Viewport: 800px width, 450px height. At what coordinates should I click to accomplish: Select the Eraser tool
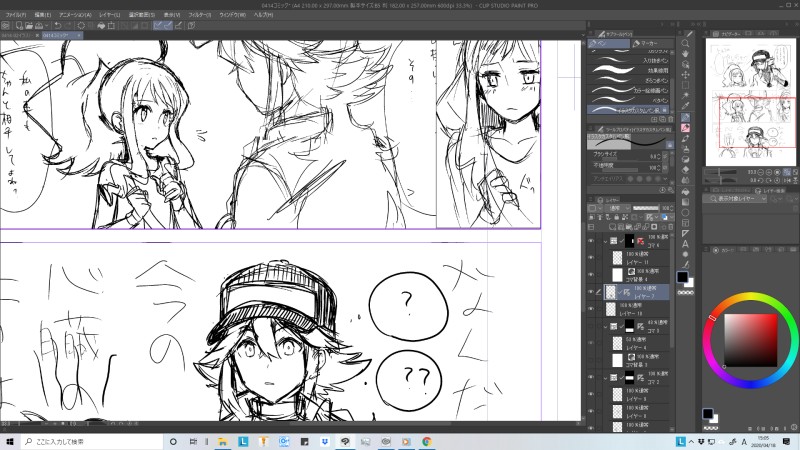[685, 170]
